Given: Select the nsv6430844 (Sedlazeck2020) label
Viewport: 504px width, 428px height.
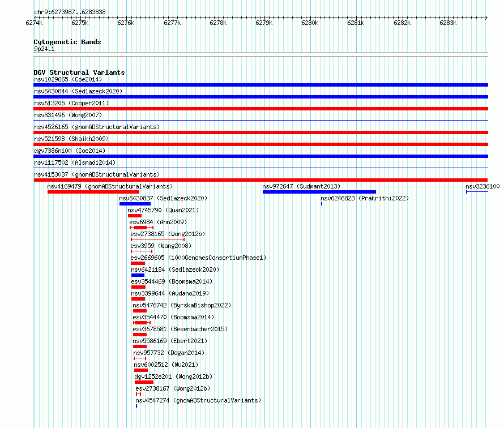Looking at the screenshot, I should [x=78, y=91].
